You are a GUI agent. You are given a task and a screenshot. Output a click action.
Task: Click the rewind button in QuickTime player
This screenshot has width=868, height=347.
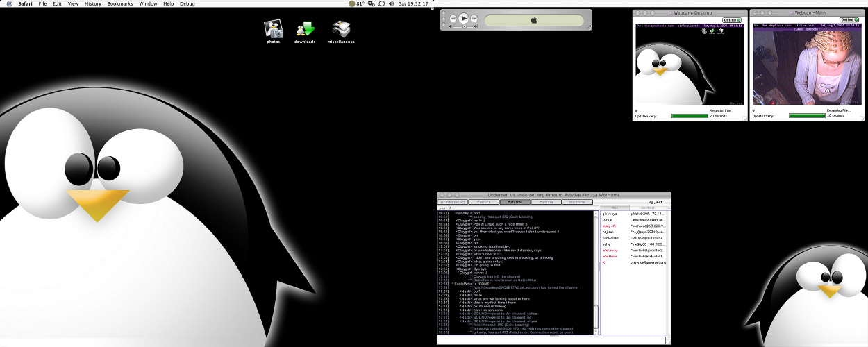(453, 18)
